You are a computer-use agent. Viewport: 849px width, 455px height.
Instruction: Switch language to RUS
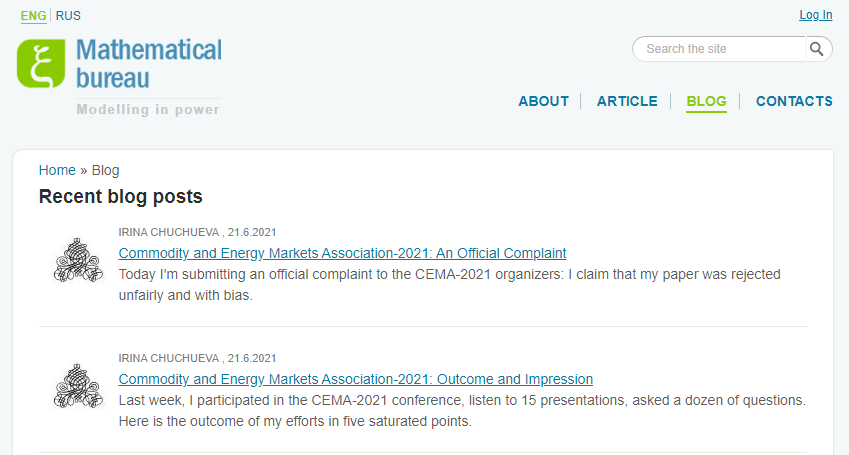pyautogui.click(x=68, y=16)
